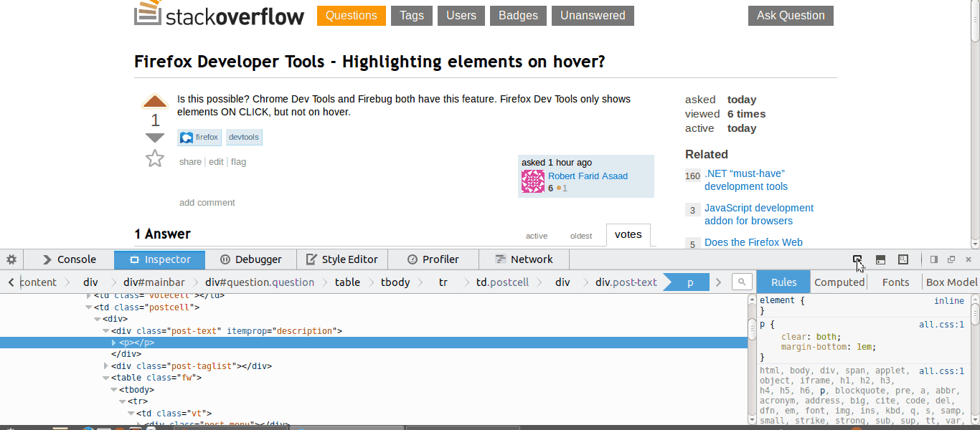Go to the Tags page
980x430 pixels.
pyautogui.click(x=412, y=16)
